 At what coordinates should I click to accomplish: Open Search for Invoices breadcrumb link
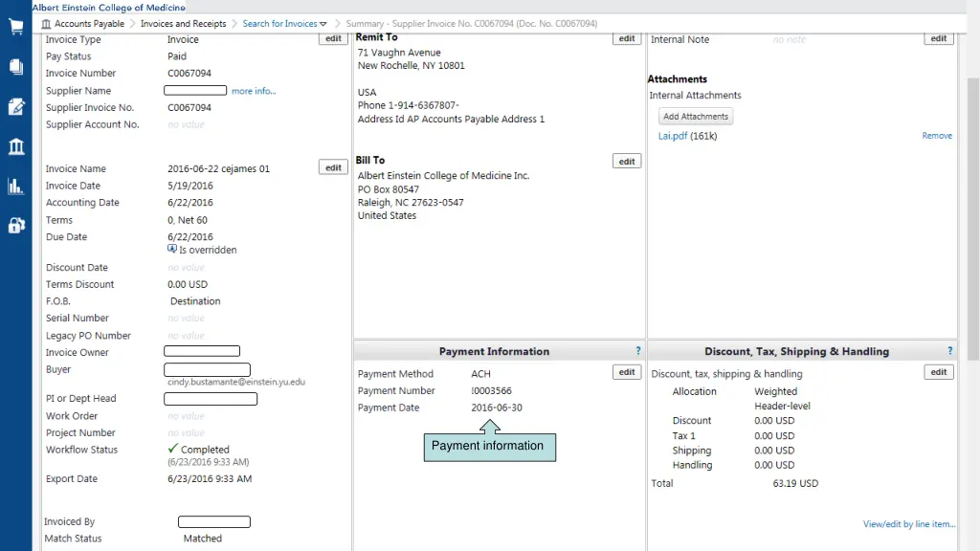pyautogui.click(x=279, y=24)
